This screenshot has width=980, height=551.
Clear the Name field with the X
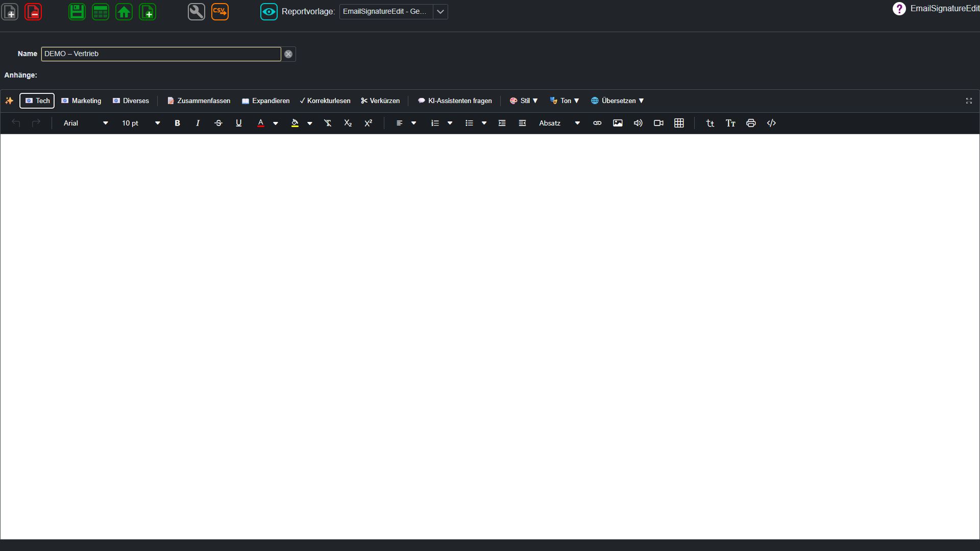point(288,54)
